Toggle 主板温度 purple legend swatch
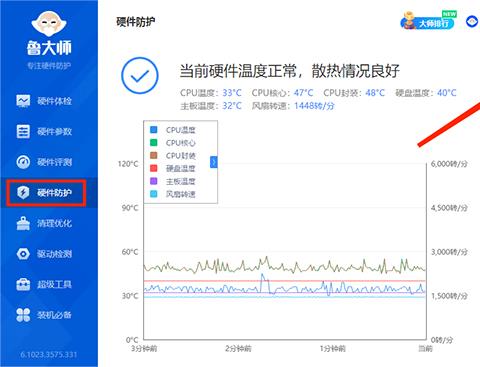Screen dimensions: 480x367 pos(154,181)
